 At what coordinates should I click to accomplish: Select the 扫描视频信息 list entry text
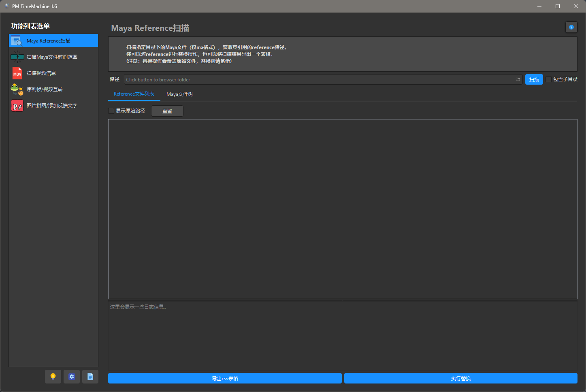(x=41, y=73)
